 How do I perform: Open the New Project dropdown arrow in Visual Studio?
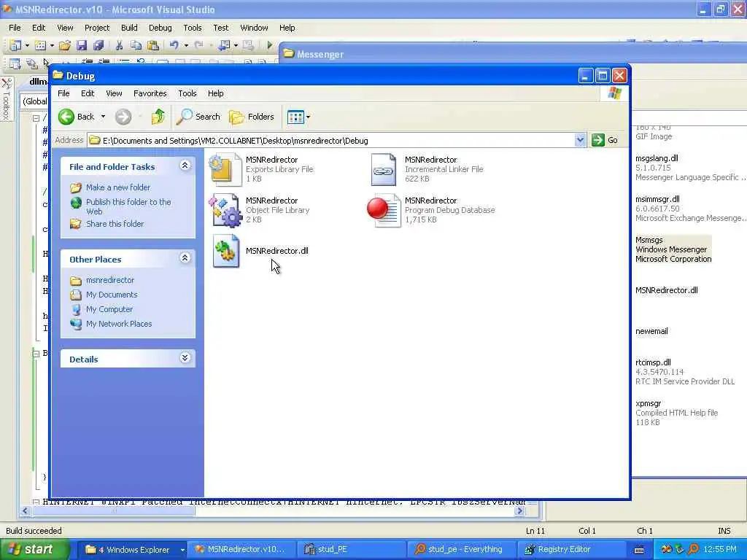pyautogui.click(x=27, y=45)
